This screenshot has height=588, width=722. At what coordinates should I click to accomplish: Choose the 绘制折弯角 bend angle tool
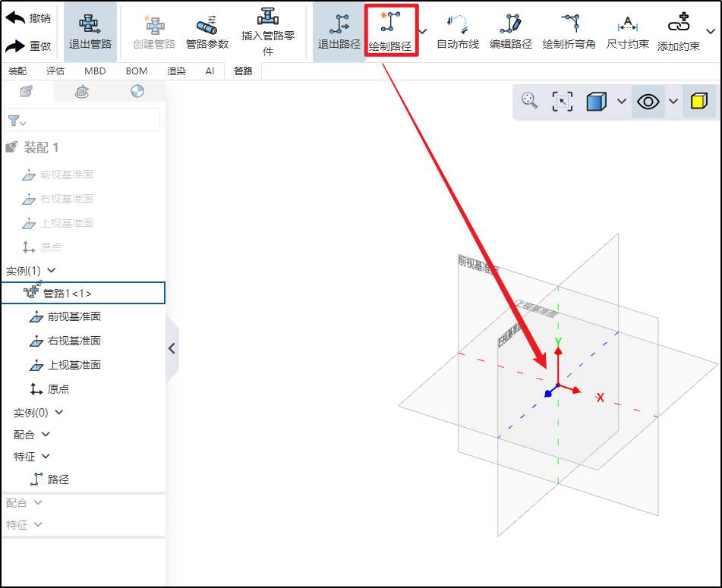(569, 31)
